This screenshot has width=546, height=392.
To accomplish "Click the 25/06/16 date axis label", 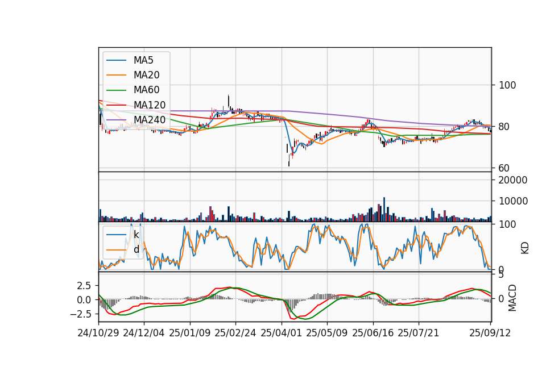I will pyautogui.click(x=373, y=333).
